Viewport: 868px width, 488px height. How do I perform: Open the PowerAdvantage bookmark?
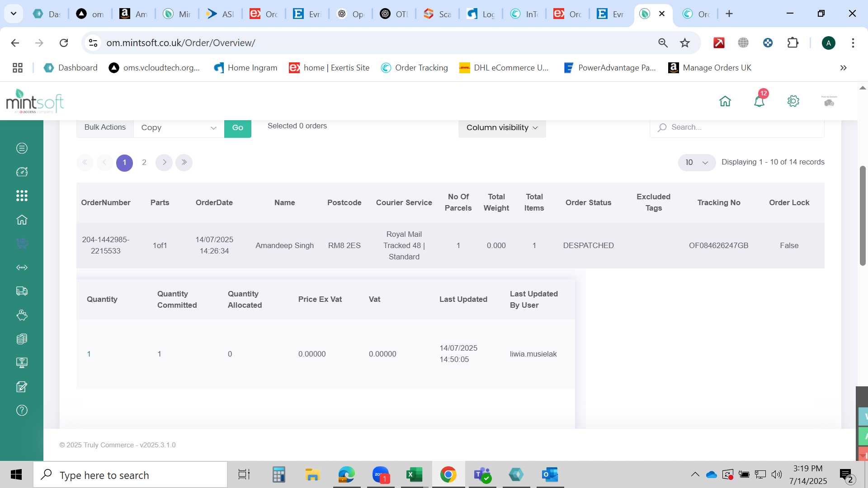[610, 68]
